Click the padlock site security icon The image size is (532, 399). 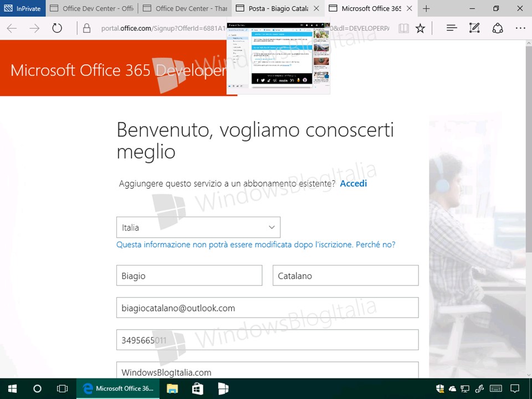pos(87,28)
